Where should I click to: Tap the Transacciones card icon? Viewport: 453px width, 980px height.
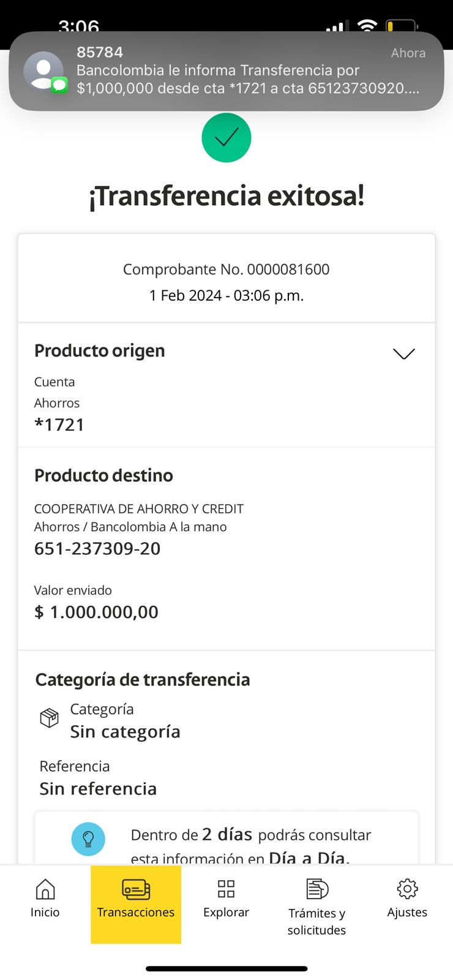(136, 889)
